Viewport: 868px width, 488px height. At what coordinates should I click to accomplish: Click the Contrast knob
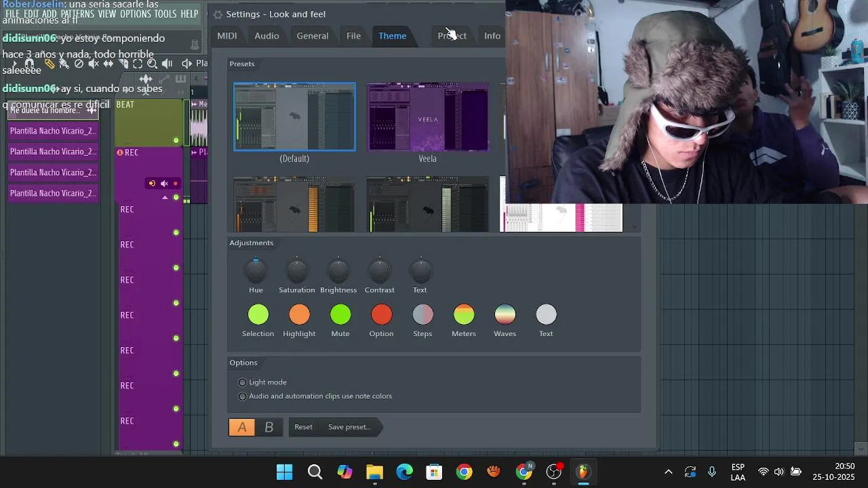coord(380,272)
